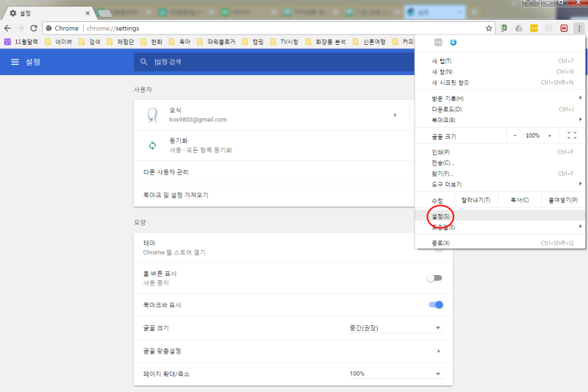Choose 종료(X) in Chrome menu

(x=500, y=243)
